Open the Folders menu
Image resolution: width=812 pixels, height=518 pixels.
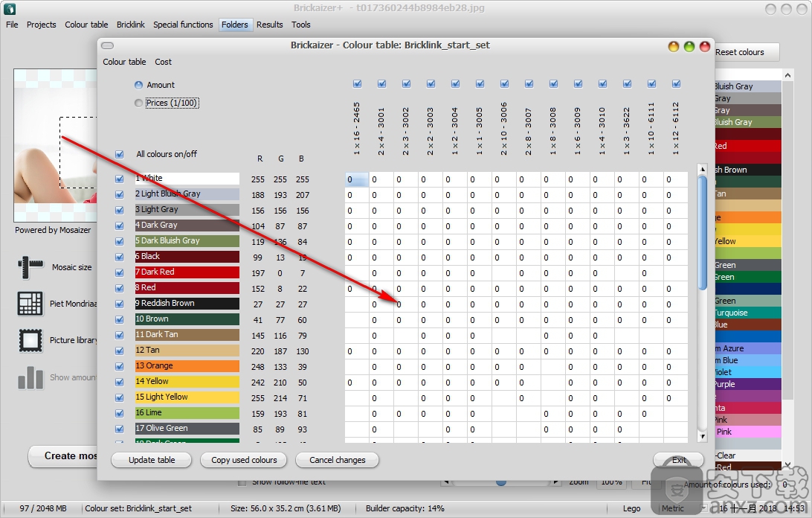click(x=235, y=25)
